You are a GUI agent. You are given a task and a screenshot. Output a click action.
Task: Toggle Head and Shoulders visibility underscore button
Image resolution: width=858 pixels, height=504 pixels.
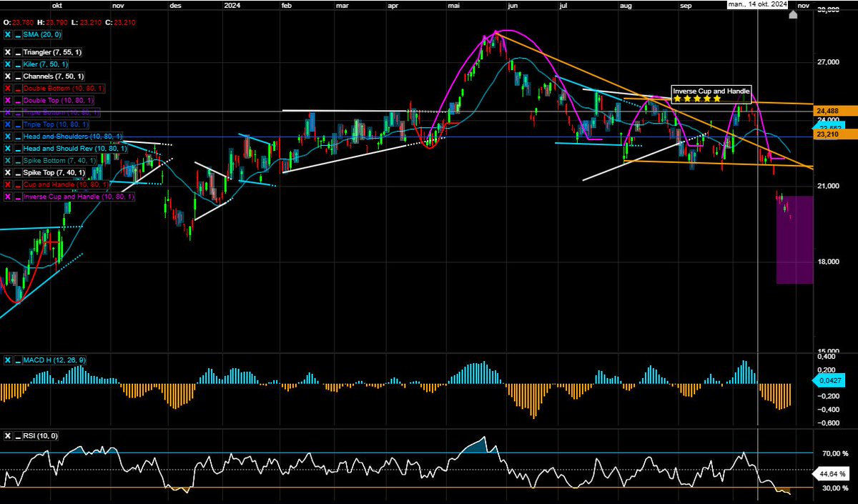[x=18, y=137]
